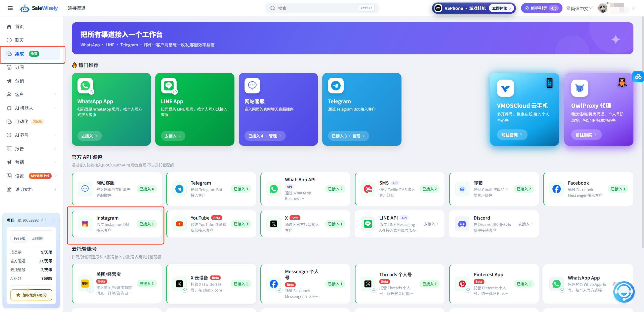Click the 网站客服 chat bubble icon in official API list
The height and width of the screenshot is (312, 644).
coord(85,189)
